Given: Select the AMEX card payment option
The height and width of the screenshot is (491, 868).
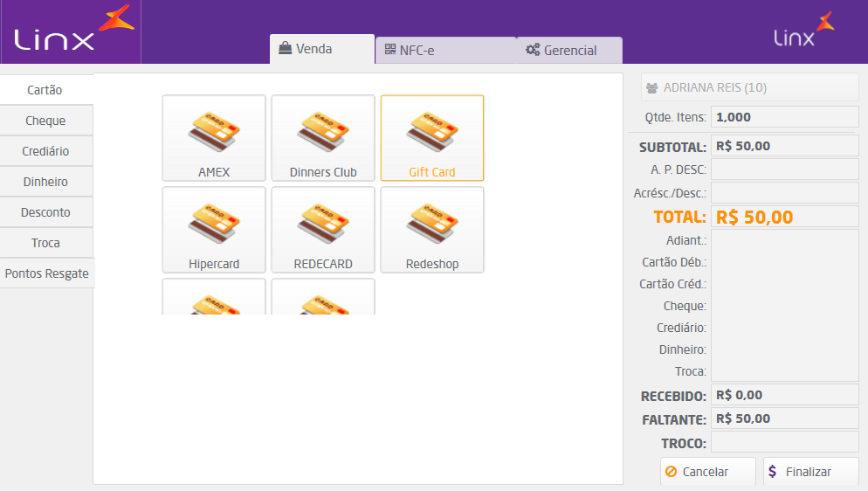Looking at the screenshot, I should tap(214, 138).
